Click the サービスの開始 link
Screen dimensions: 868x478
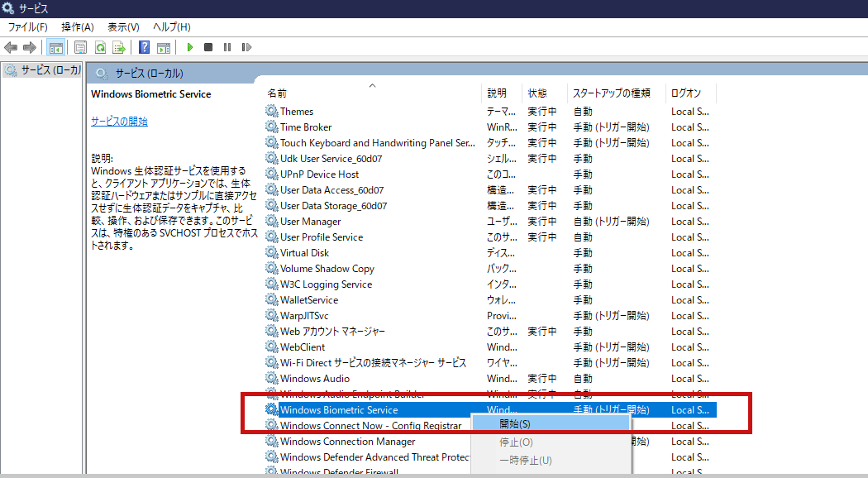119,122
